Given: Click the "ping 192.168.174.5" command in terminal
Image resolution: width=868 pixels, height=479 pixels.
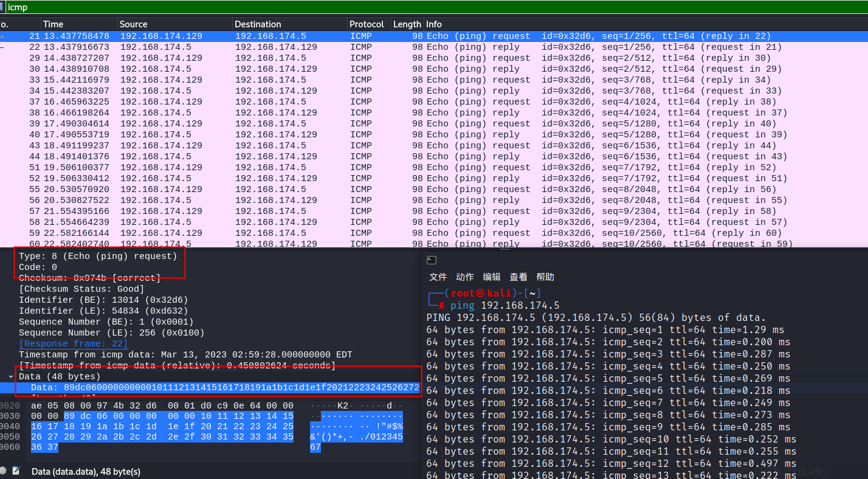Looking at the screenshot, I should (505, 306).
